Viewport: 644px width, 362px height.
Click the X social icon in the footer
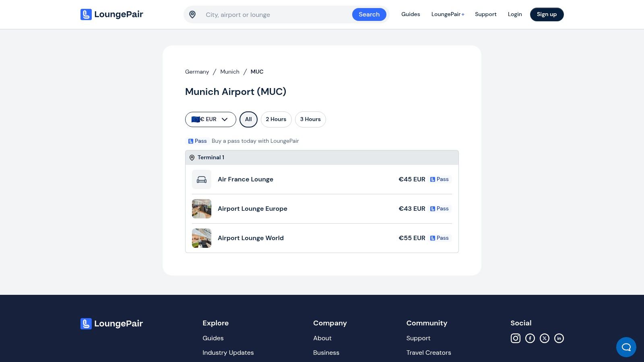coord(545,338)
